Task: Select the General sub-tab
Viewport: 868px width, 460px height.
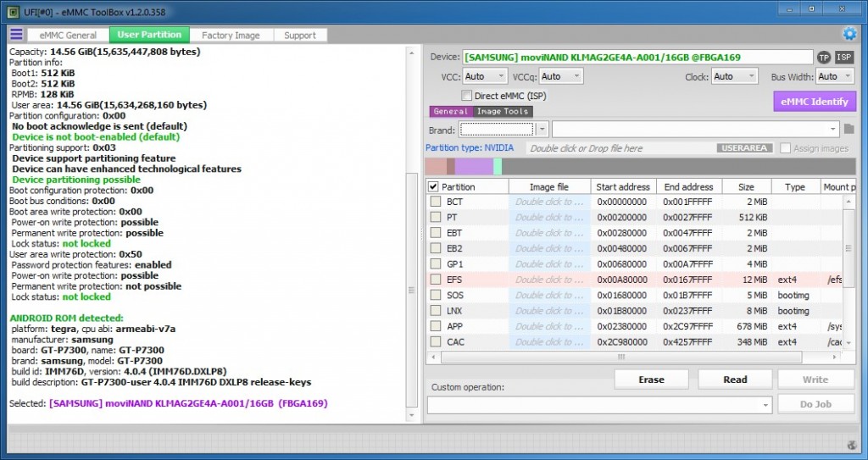Action: (451, 111)
